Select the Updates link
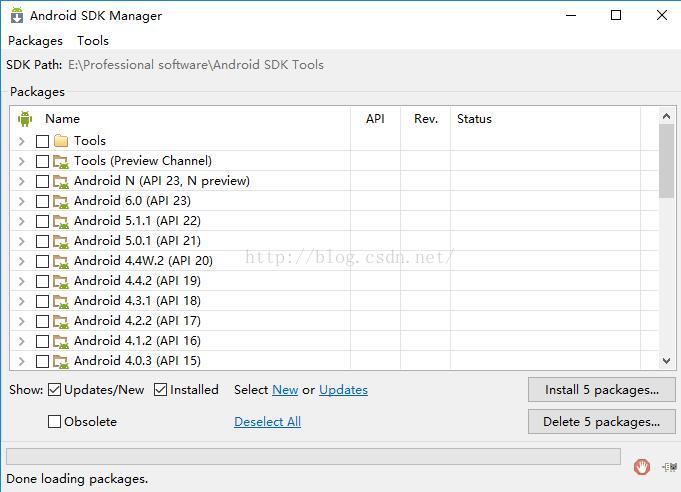The width and height of the screenshot is (681, 492). click(x=344, y=390)
